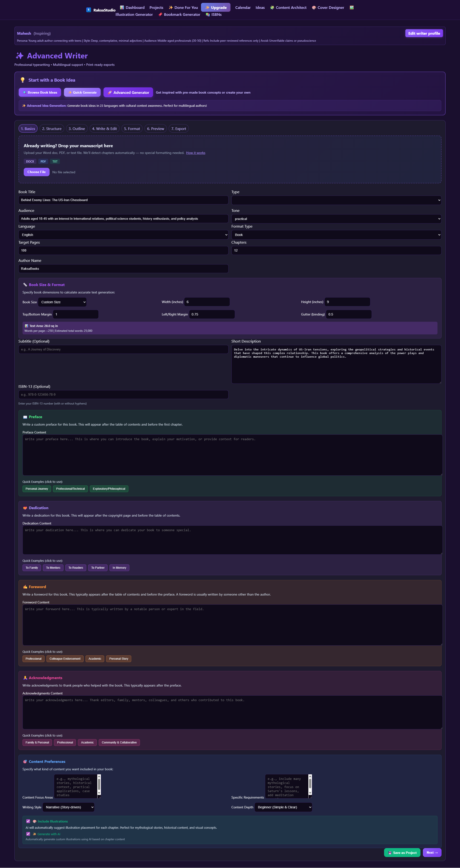Click inside the ISBN-13 input field

(123, 394)
